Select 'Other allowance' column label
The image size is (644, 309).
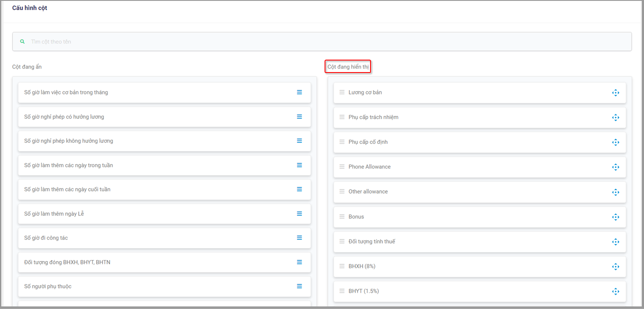click(x=368, y=191)
